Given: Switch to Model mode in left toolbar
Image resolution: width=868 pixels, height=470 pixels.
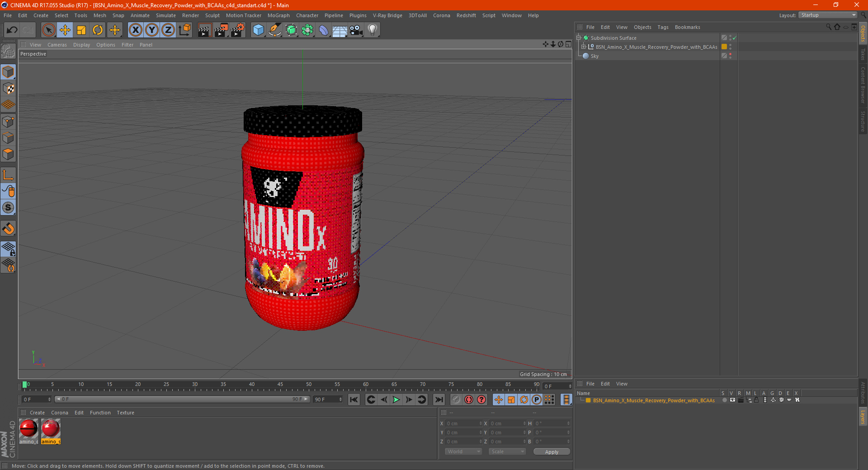Looking at the screenshot, I should (8, 72).
